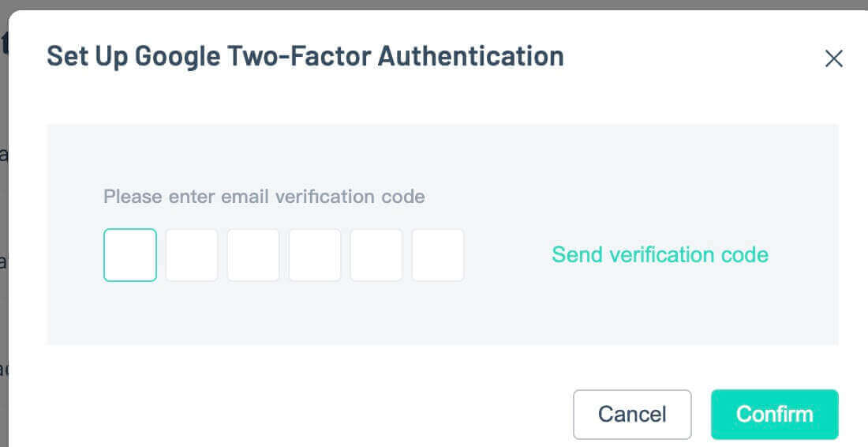The image size is (868, 447).
Task: Click the second verification code digit box
Action: 192,255
